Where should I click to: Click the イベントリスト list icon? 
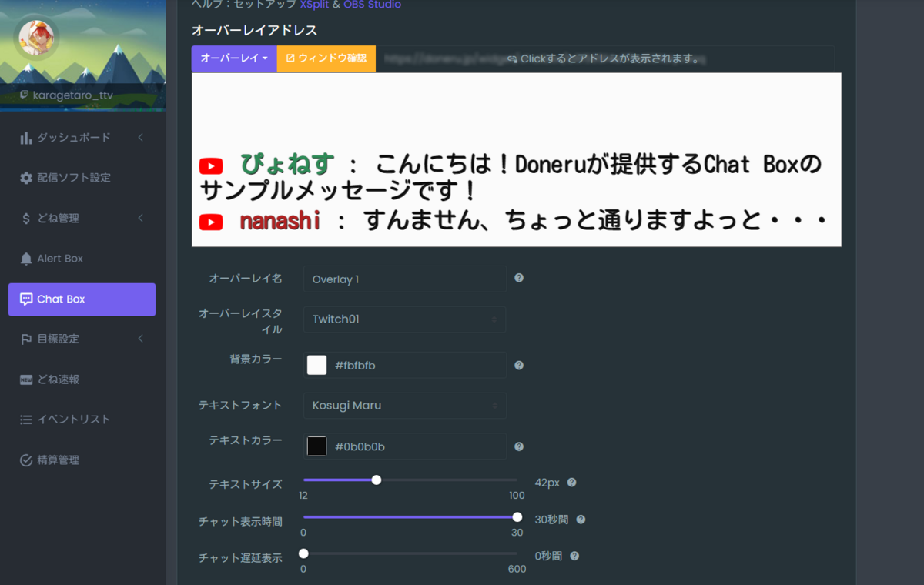pos(26,420)
